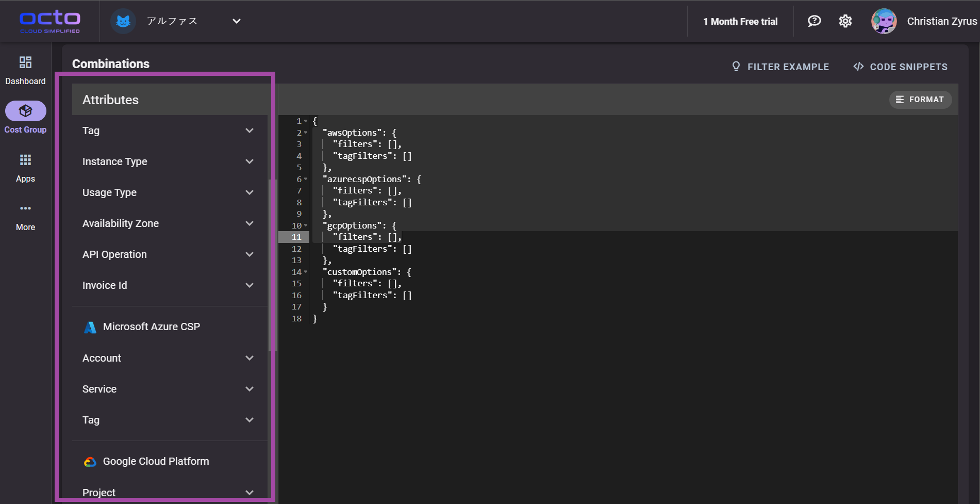The width and height of the screenshot is (980, 504).
Task: Click the Microsoft Azure logo icon
Action: [x=90, y=327]
